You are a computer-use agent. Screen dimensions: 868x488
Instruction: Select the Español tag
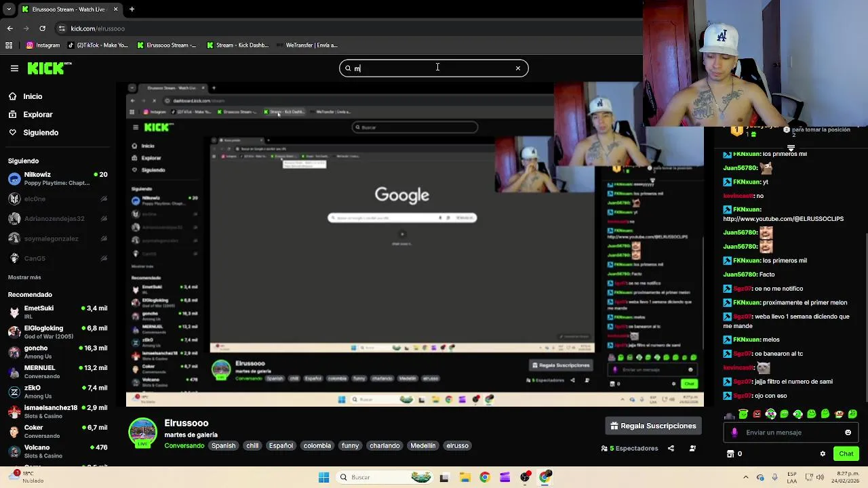pyautogui.click(x=281, y=446)
